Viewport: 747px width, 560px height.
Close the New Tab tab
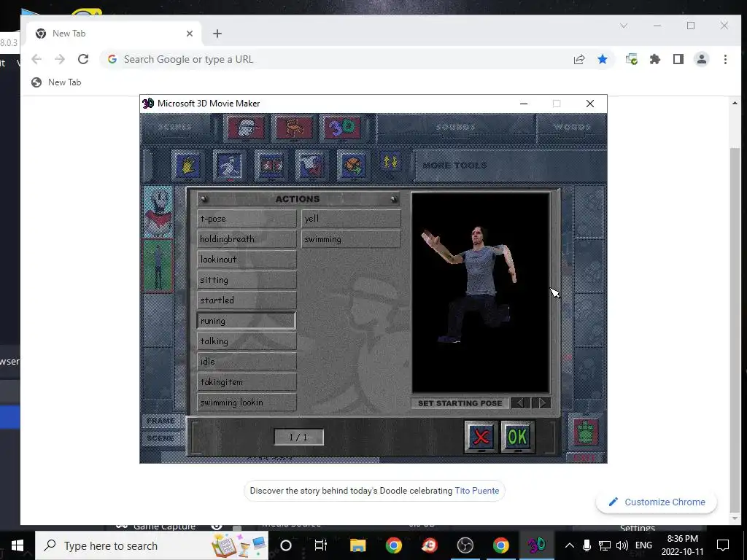190,34
